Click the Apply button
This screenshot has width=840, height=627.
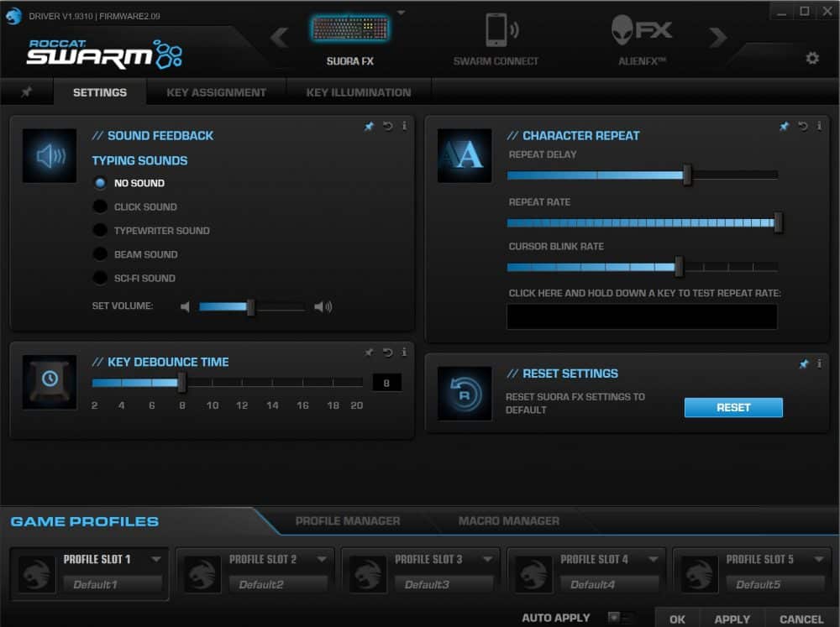[732, 619]
